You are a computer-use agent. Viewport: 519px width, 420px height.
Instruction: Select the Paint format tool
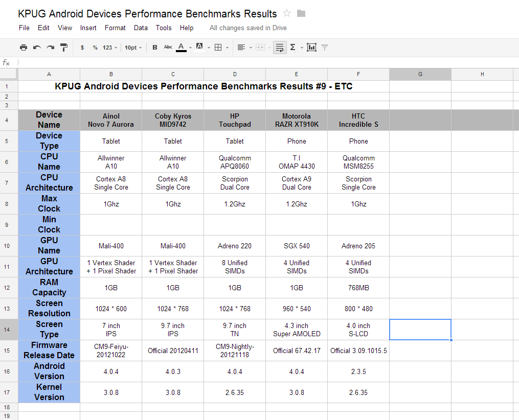coord(64,48)
